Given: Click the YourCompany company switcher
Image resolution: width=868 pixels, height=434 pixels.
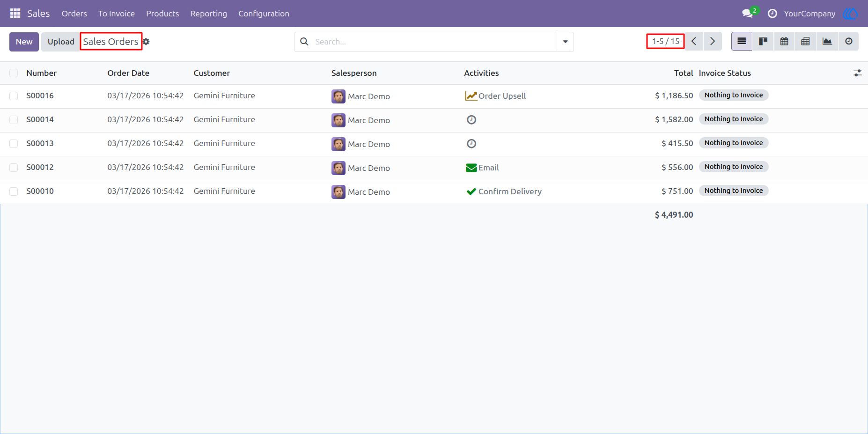Looking at the screenshot, I should (x=809, y=14).
